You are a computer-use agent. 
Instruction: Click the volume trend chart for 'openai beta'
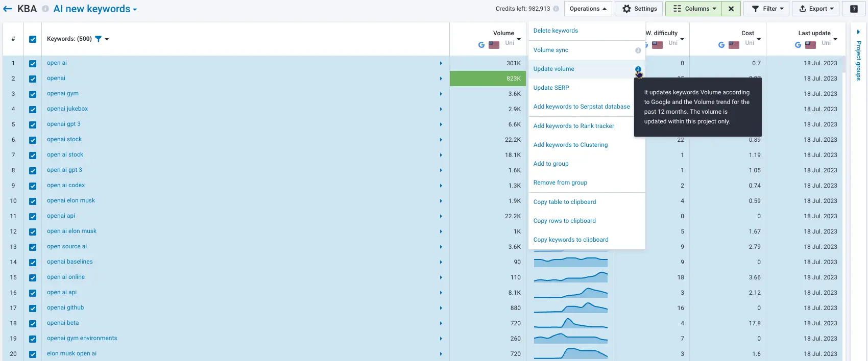pos(570,323)
